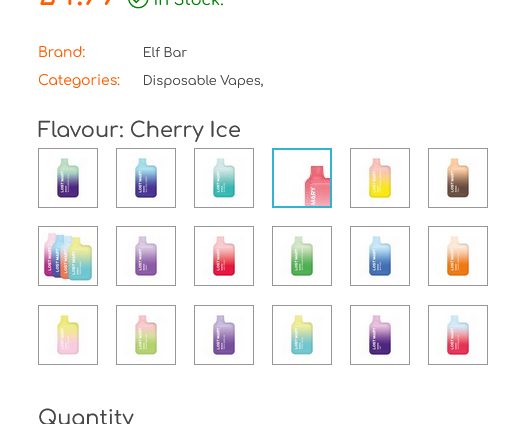The width and height of the screenshot is (514, 424).
Task: Select the green-to-purple gradient vape flavour
Action: [x=68, y=178]
